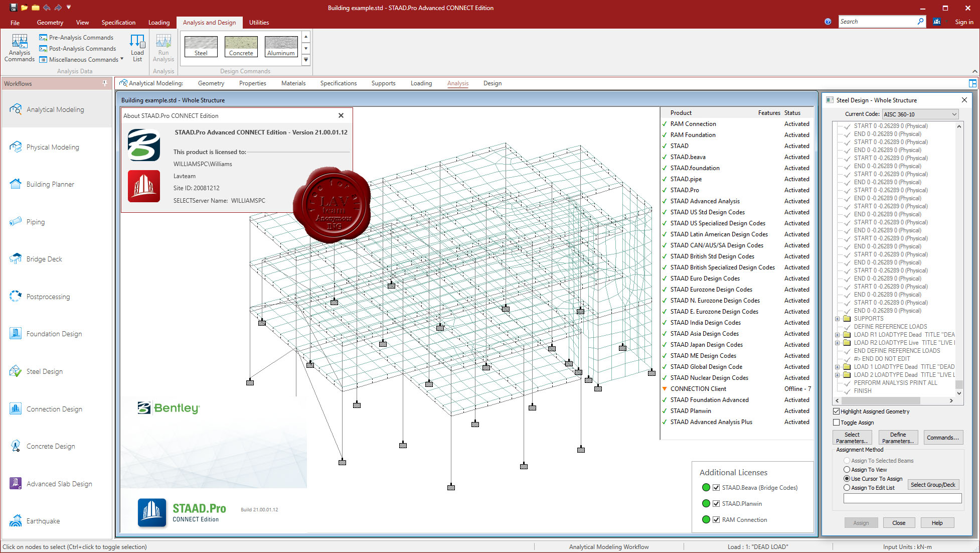Click the Select Group/Deck button

coord(933,485)
